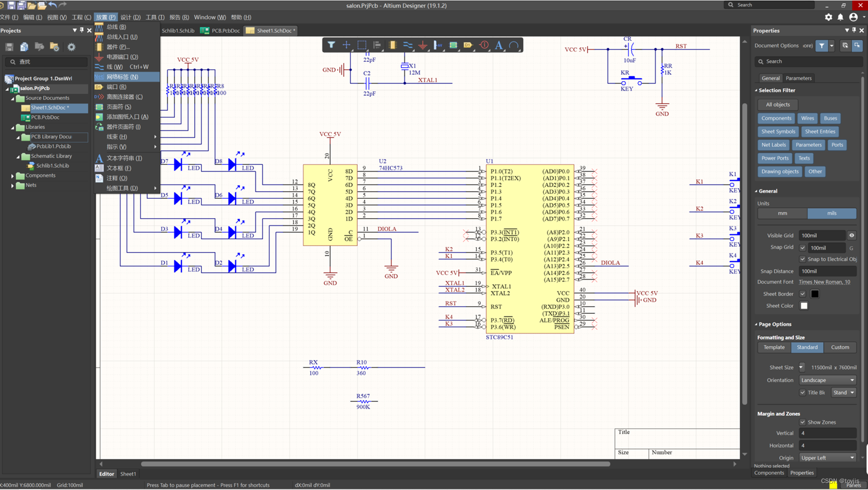Undo the last action with the blue arrow

52,5
